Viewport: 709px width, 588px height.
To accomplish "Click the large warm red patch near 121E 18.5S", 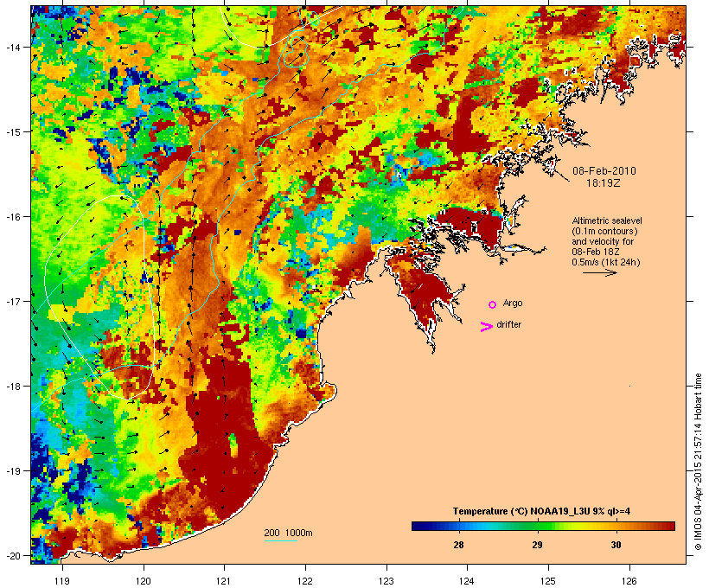I will (224, 434).
